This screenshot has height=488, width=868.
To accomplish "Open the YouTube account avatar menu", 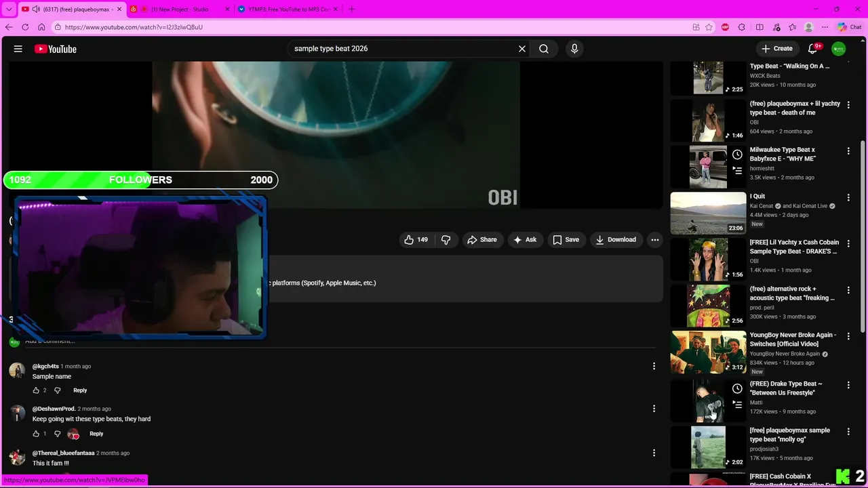I will [x=839, y=49].
